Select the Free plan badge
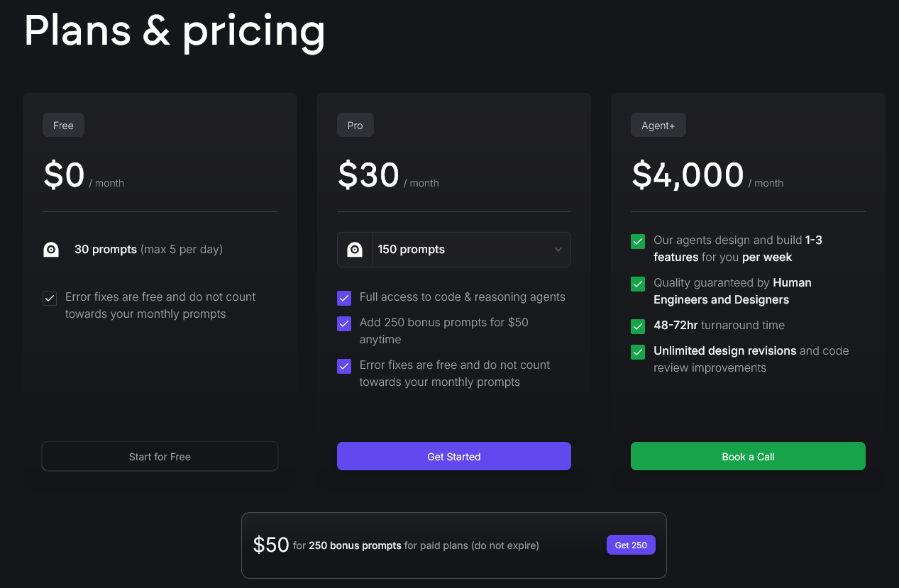Screen dimensions: 899x588 pos(63,125)
